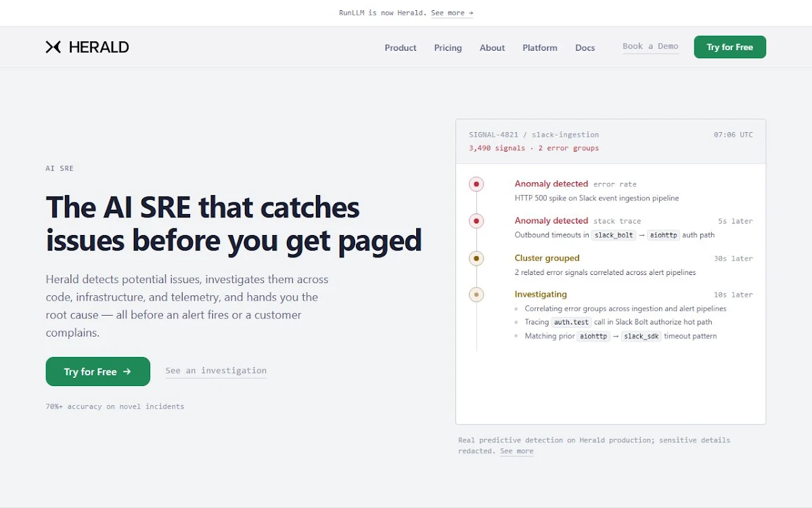
Task: Select Anomaly detected stack trace marker
Action: 476,221
